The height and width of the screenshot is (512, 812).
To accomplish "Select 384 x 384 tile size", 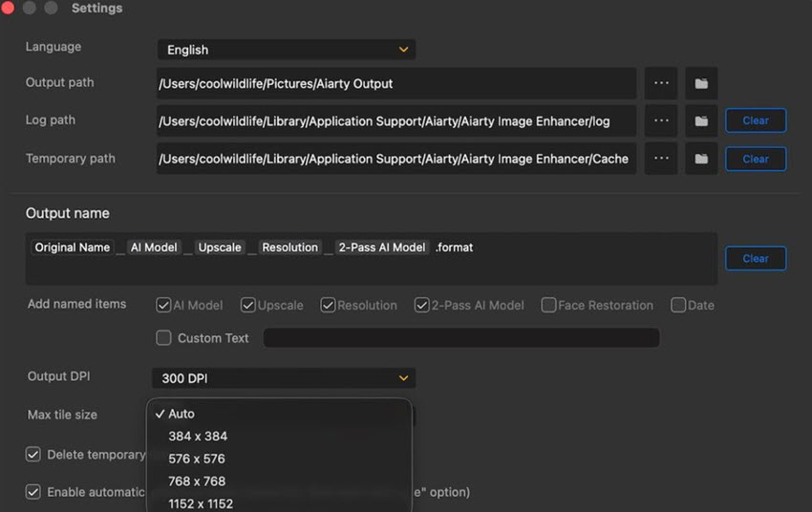I will tap(280, 437).
